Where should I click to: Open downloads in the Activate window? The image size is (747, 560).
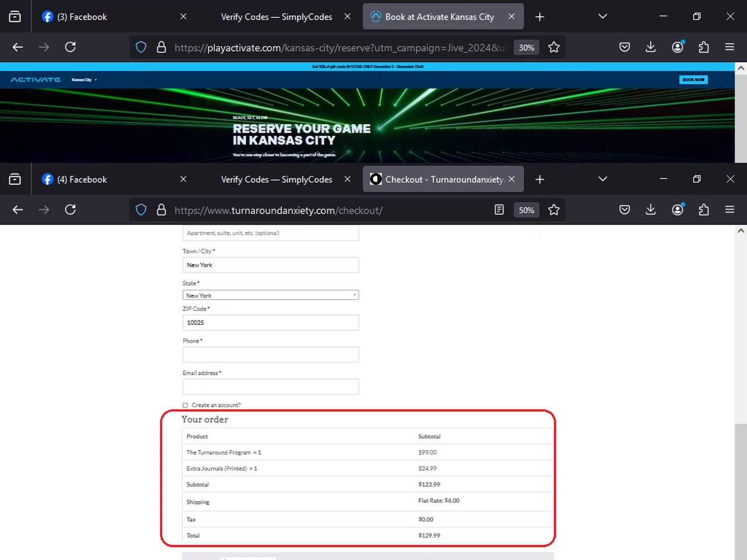click(x=650, y=47)
